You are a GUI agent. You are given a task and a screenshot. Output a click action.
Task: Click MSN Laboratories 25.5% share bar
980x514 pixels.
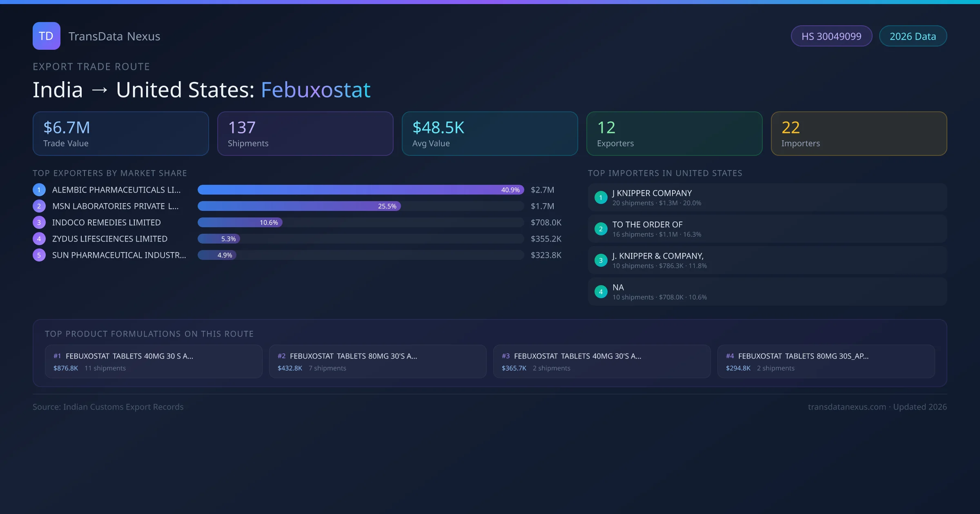299,206
